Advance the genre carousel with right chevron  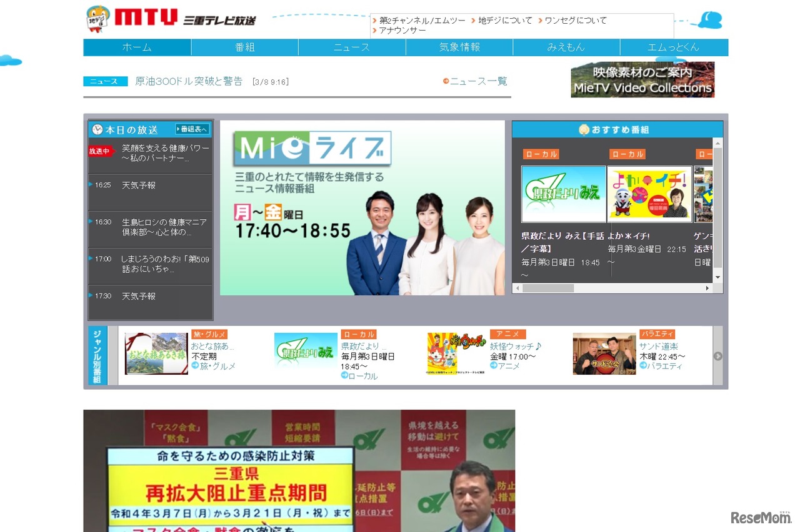tap(717, 355)
